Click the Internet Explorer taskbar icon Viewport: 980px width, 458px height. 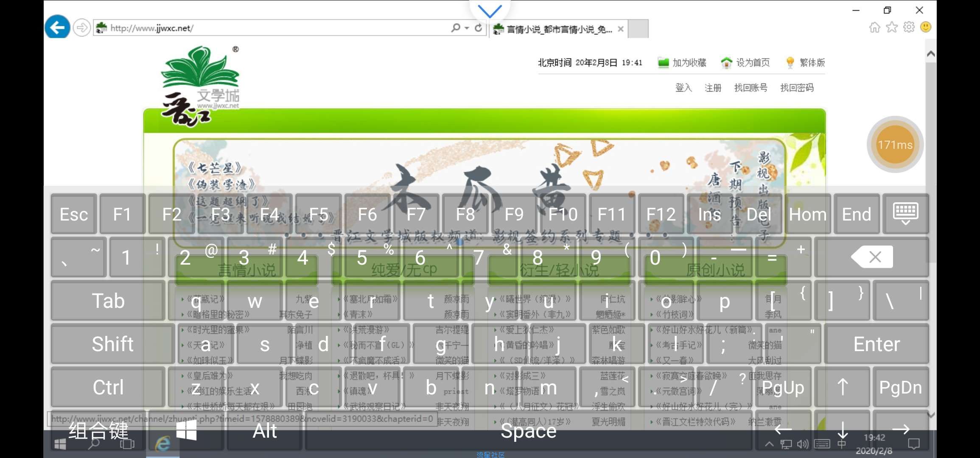tap(162, 444)
